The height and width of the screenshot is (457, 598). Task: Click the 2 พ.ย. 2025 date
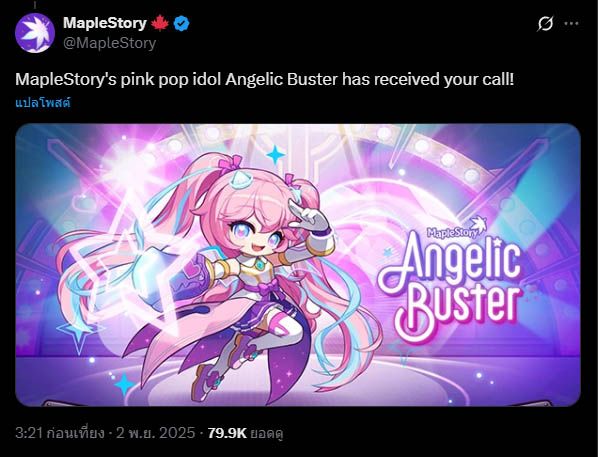[155, 433]
